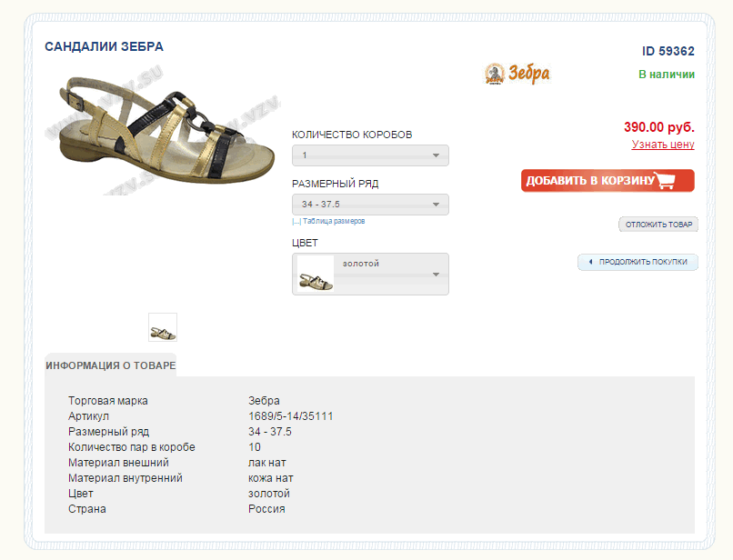The width and height of the screenshot is (733, 560).
Task: Click the sandal preview icon in color selector
Action: [316, 274]
